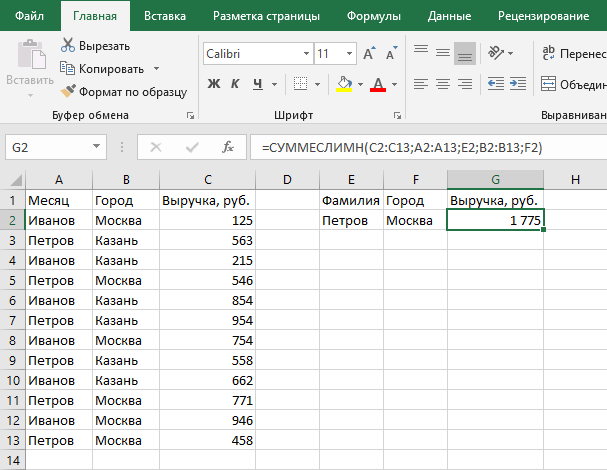Cancel formula entry with X icon
The height and width of the screenshot is (470, 607).
156,148
